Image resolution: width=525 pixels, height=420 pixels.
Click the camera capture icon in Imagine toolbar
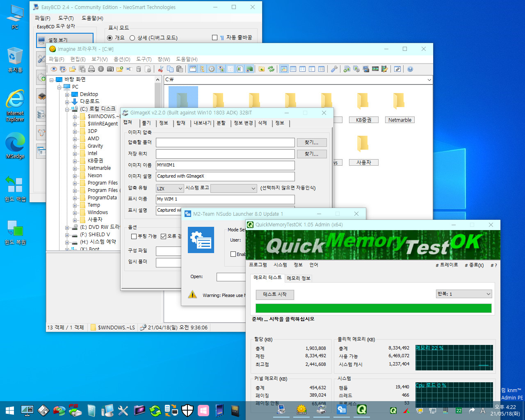pyautogui.click(x=110, y=69)
